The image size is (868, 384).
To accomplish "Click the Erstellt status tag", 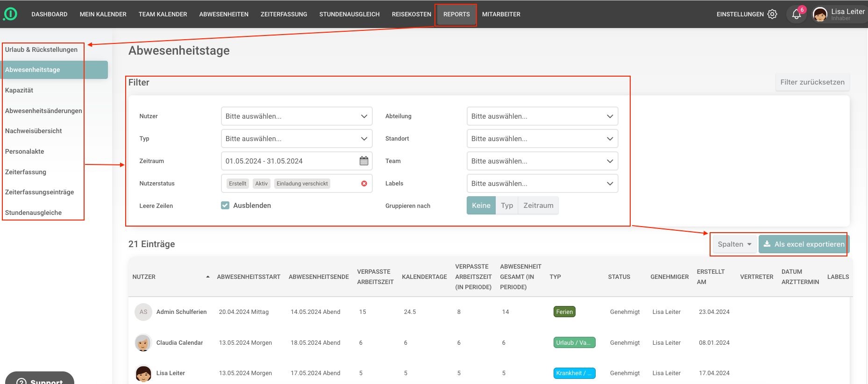I will [x=237, y=184].
